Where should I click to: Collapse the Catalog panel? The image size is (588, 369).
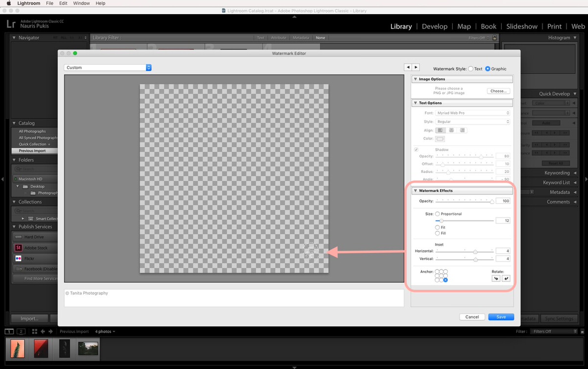(x=14, y=123)
